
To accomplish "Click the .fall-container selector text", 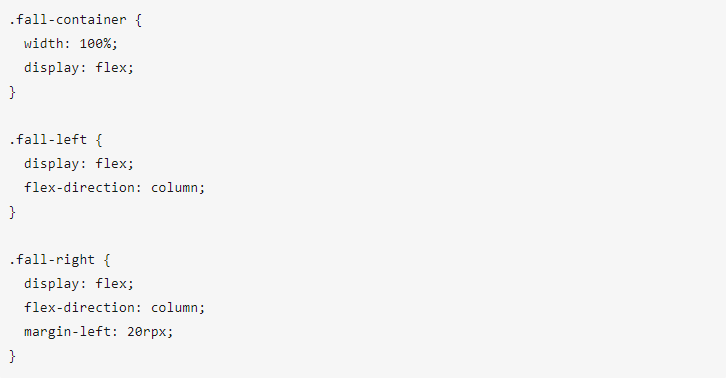I will click(68, 20).
